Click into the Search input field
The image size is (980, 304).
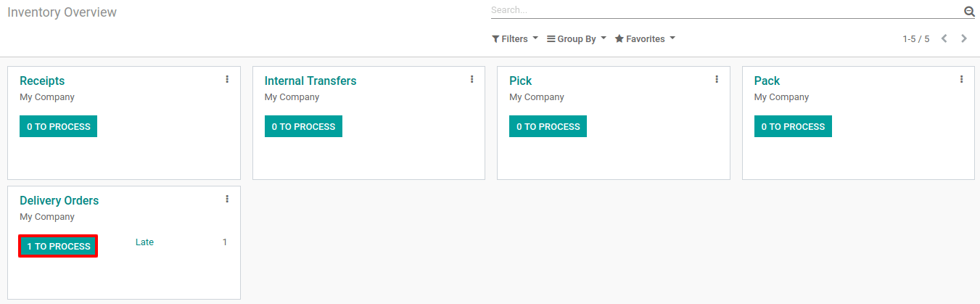click(x=725, y=10)
